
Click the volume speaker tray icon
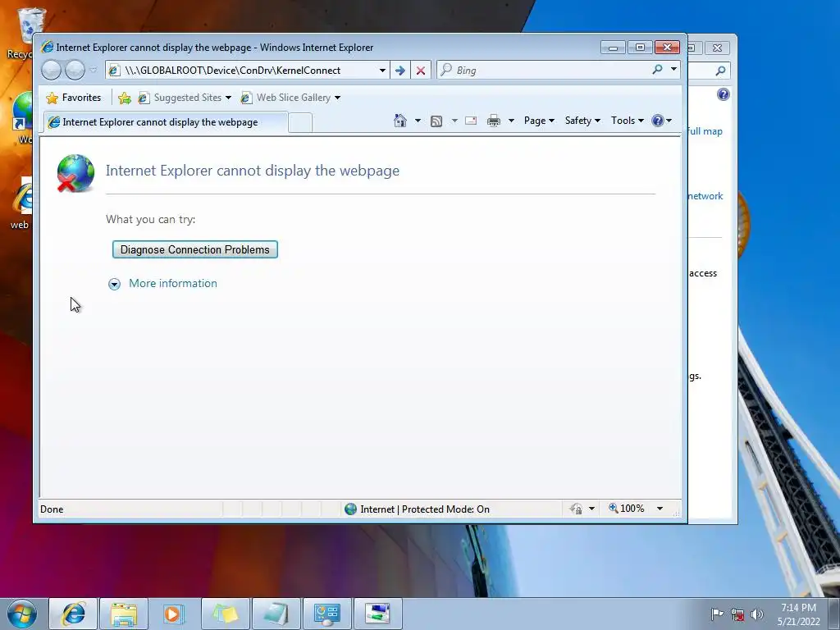(x=757, y=614)
